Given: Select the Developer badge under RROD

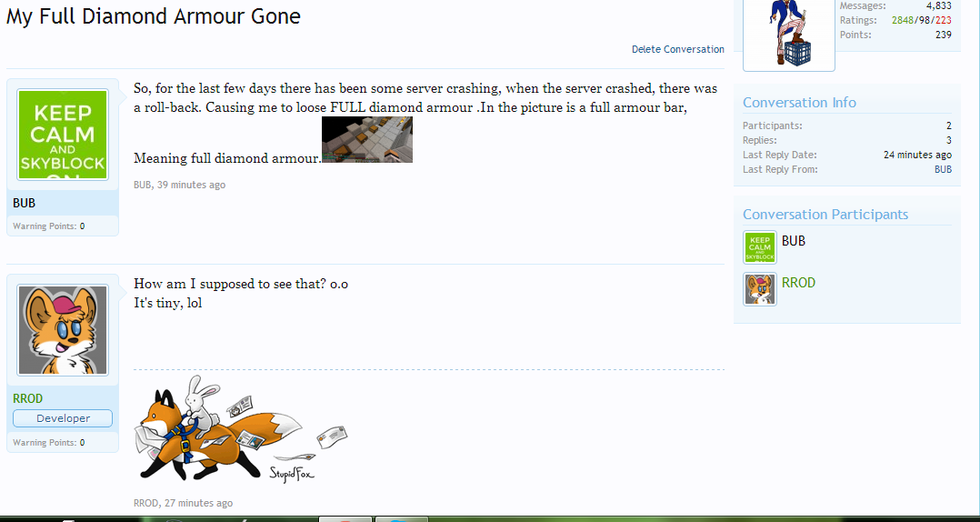Looking at the screenshot, I should coord(63,418).
